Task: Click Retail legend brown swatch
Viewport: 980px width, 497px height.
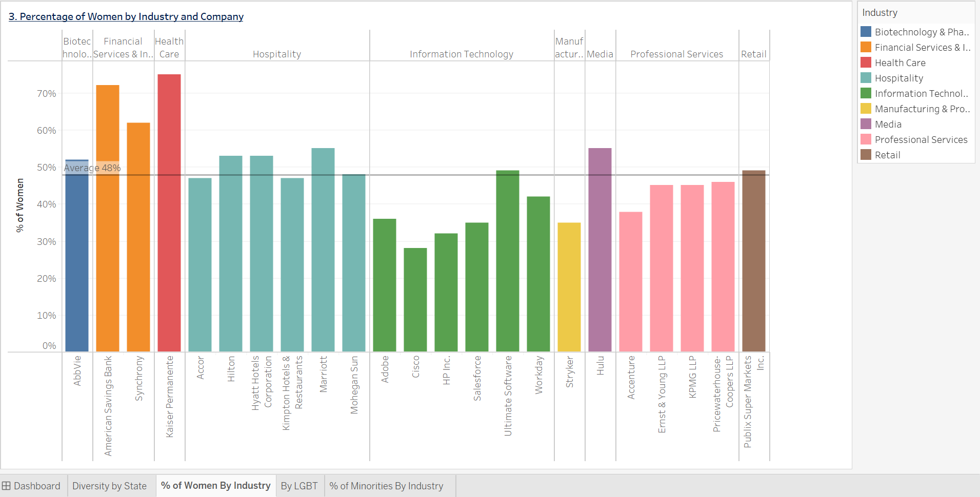Action: pyautogui.click(x=866, y=155)
